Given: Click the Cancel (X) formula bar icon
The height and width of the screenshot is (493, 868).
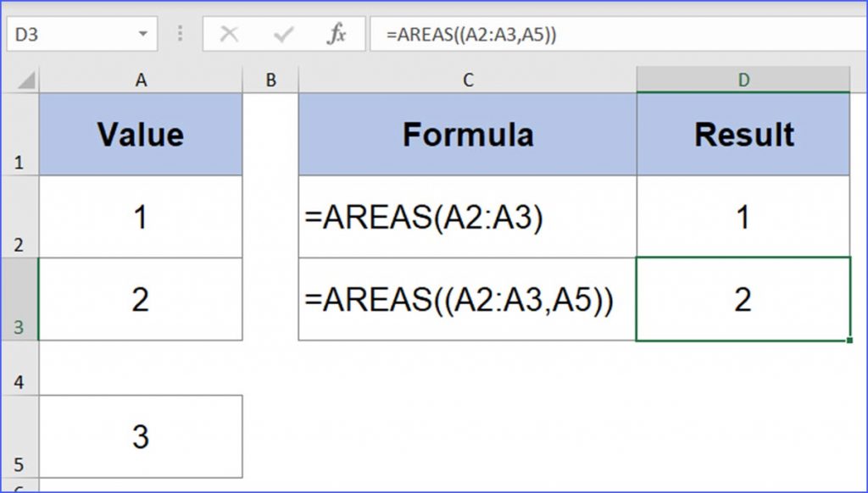Looking at the screenshot, I should coord(229,34).
